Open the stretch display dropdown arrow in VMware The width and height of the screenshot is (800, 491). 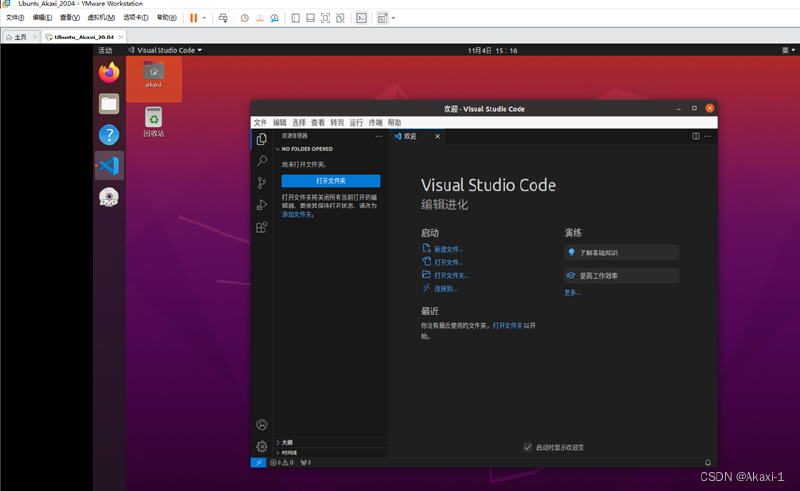click(x=393, y=18)
